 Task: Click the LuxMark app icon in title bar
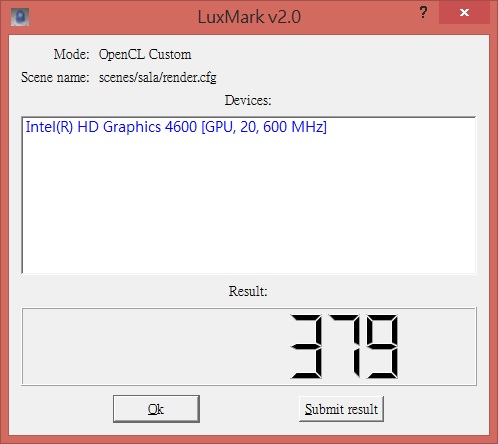pyautogui.click(x=20, y=17)
